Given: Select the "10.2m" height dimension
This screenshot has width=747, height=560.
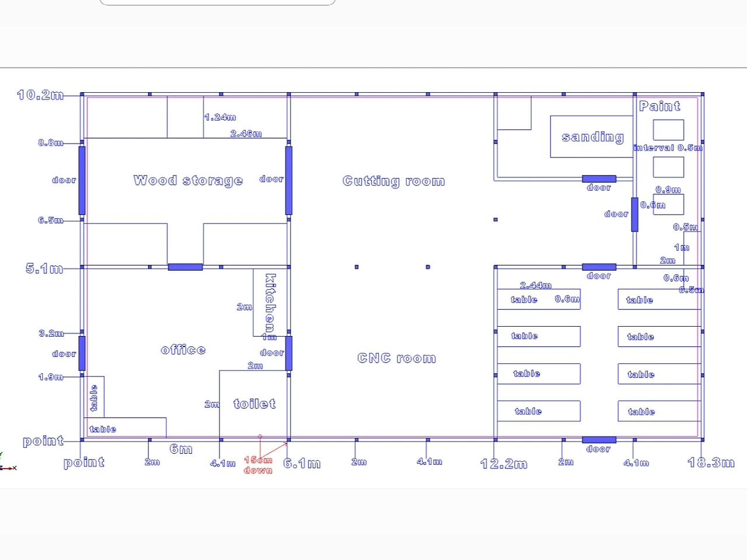Looking at the screenshot, I should pyautogui.click(x=40, y=94).
